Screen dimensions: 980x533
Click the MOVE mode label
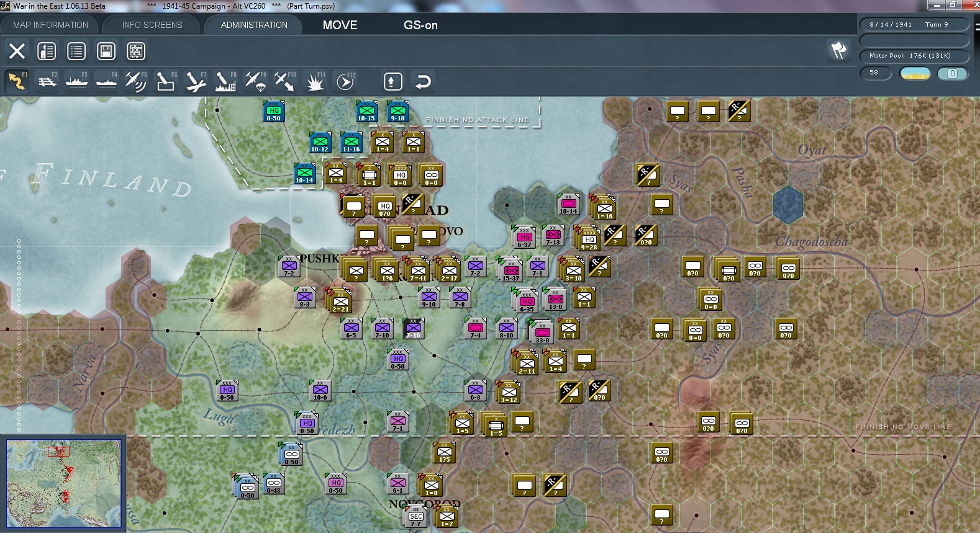coord(340,25)
